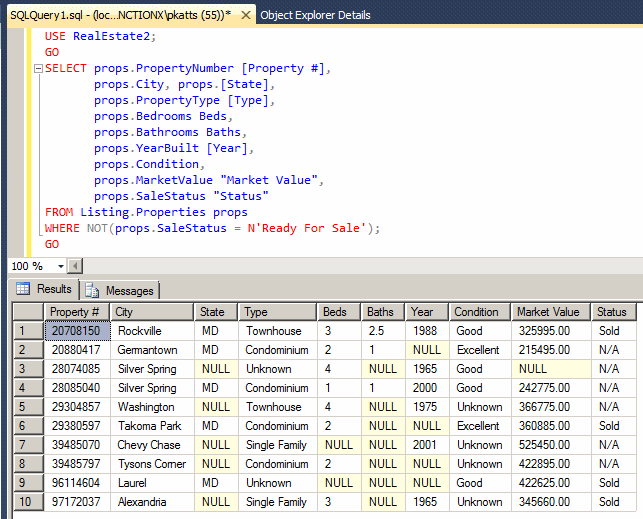This screenshot has width=643, height=519.
Task: Click the year 1988 cell
Action: coord(427,331)
